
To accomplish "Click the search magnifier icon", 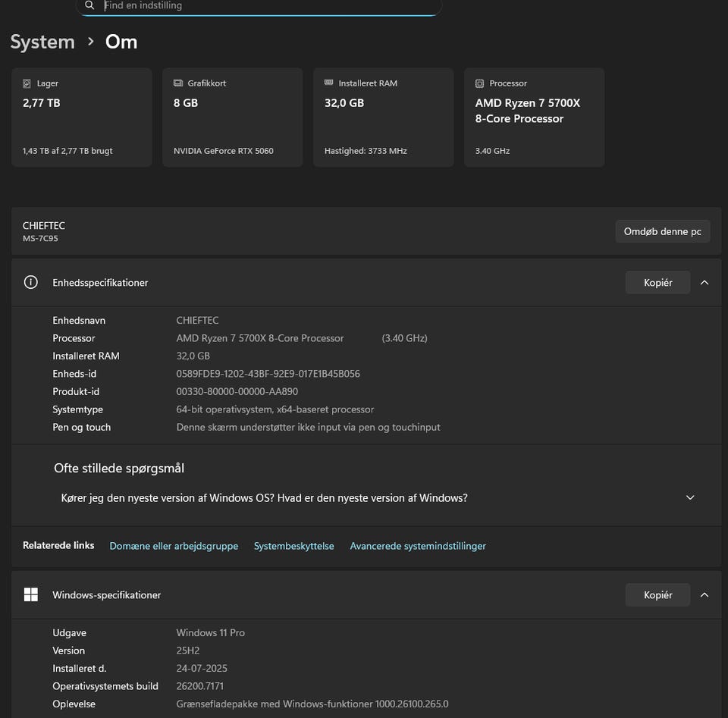I will tap(89, 5).
